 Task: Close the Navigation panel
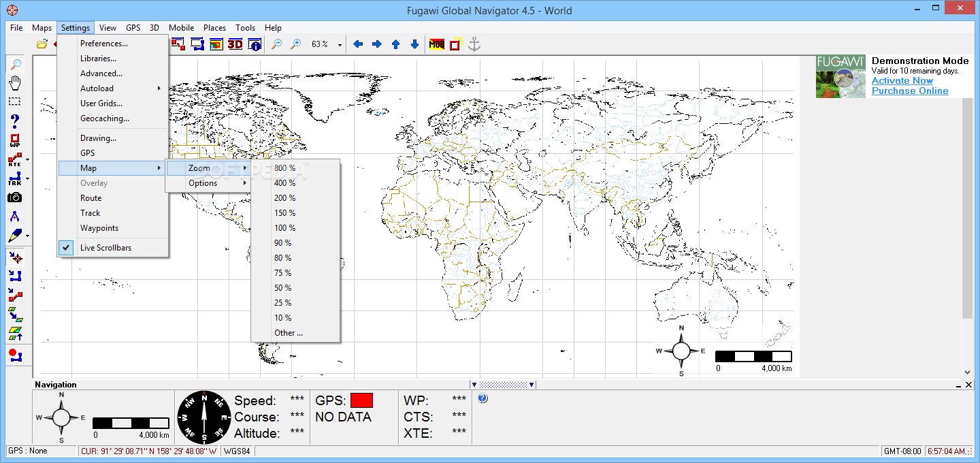969,385
